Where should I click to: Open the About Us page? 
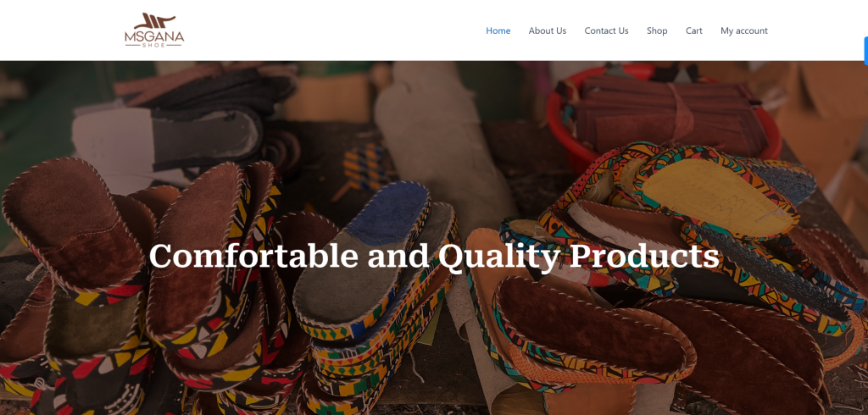click(548, 30)
